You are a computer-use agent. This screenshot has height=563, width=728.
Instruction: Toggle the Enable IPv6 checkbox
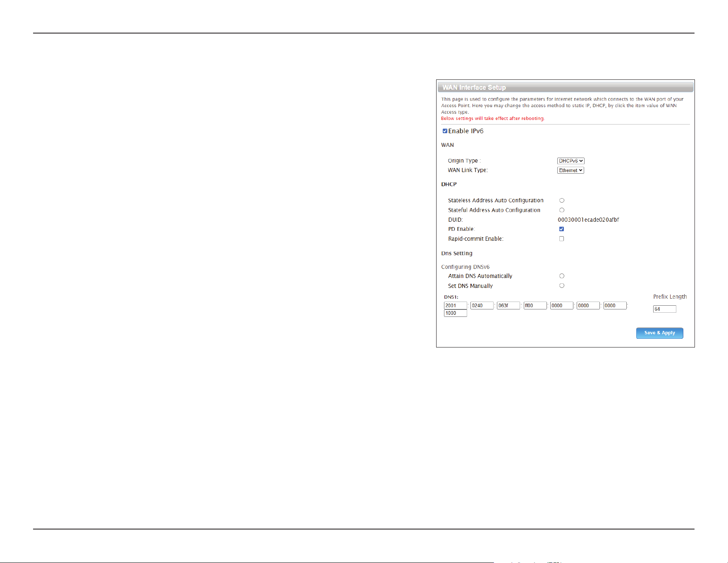coord(445,131)
